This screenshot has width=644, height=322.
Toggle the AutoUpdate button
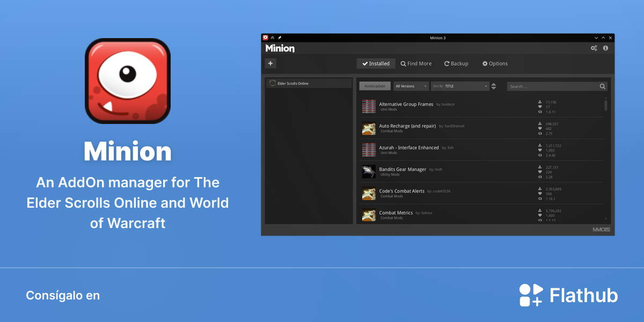click(x=375, y=86)
